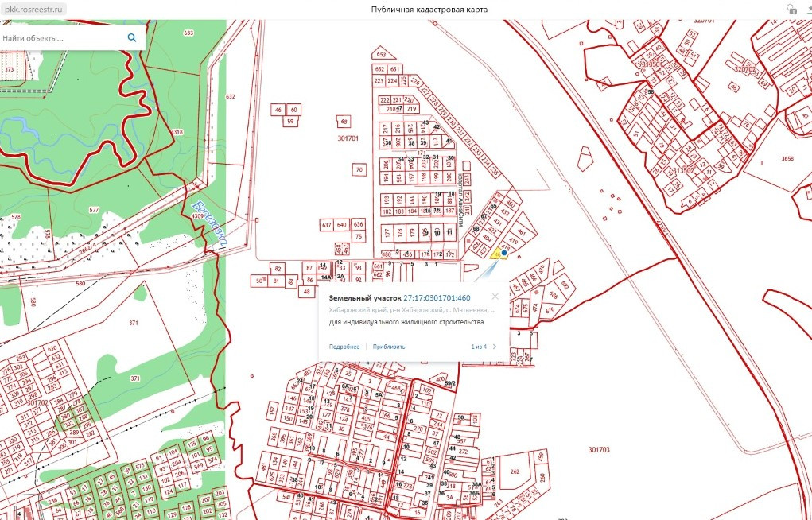
Task: Click the truncated address line 'Хабаровский край, р-н Хабаровский'
Action: click(x=412, y=310)
